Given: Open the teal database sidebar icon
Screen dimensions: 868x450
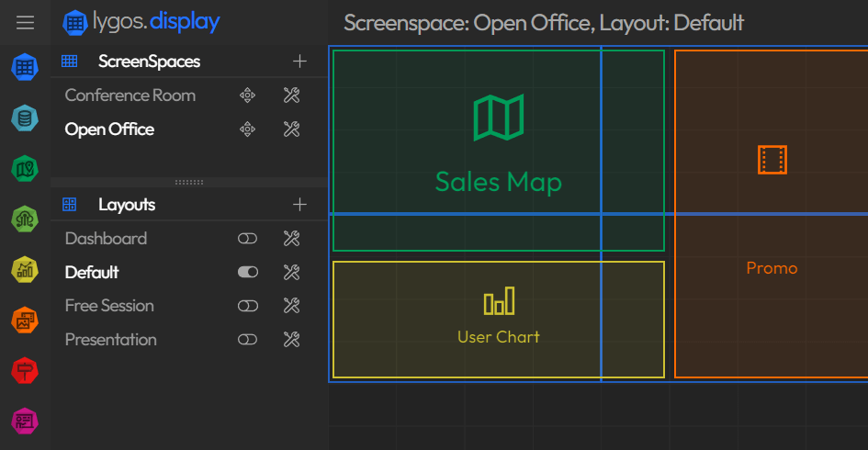Looking at the screenshot, I should 25,118.
